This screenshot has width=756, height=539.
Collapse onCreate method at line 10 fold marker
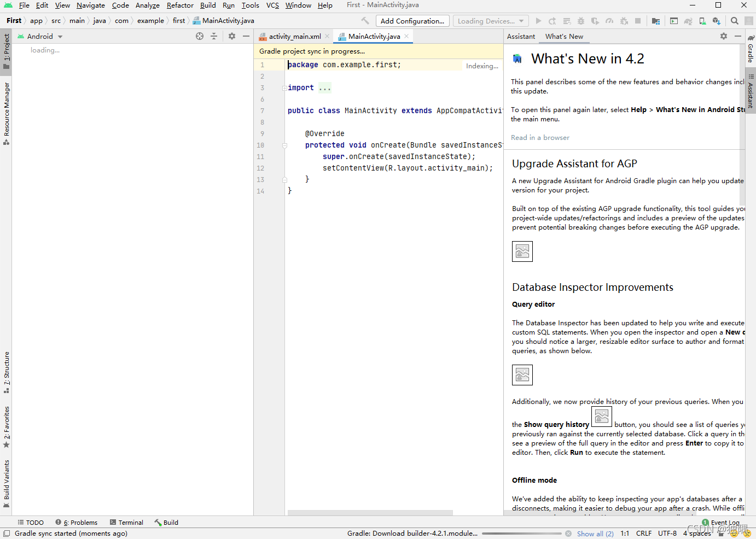click(x=284, y=145)
